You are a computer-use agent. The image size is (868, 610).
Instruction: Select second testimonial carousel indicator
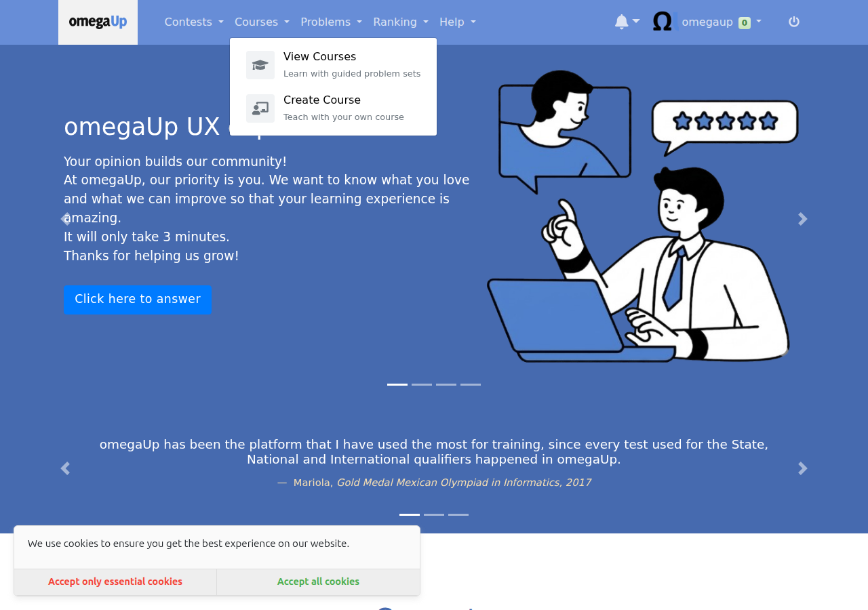pyautogui.click(x=434, y=514)
